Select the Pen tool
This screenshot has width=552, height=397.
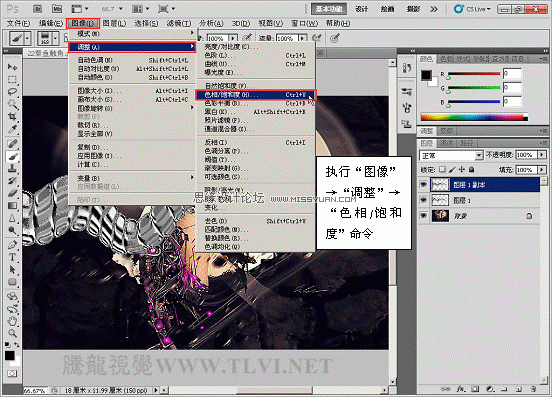pyautogui.click(x=12, y=245)
